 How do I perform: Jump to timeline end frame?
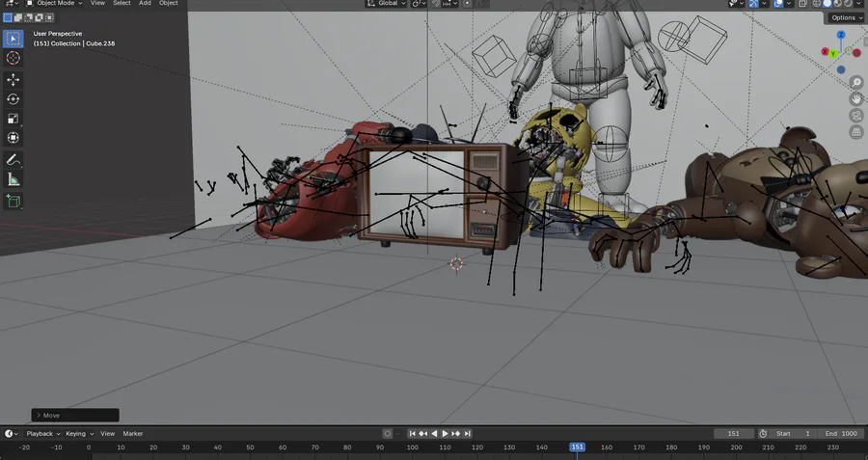468,433
